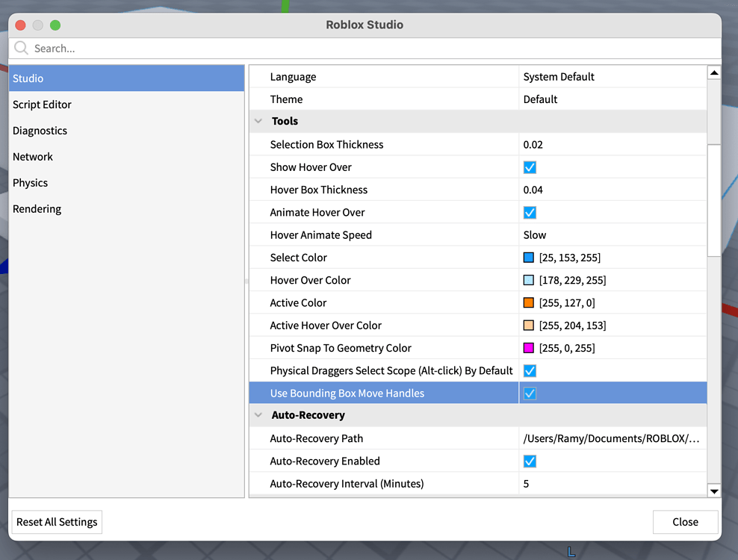Click the Select Color blue swatch
The width and height of the screenshot is (738, 560).
529,258
